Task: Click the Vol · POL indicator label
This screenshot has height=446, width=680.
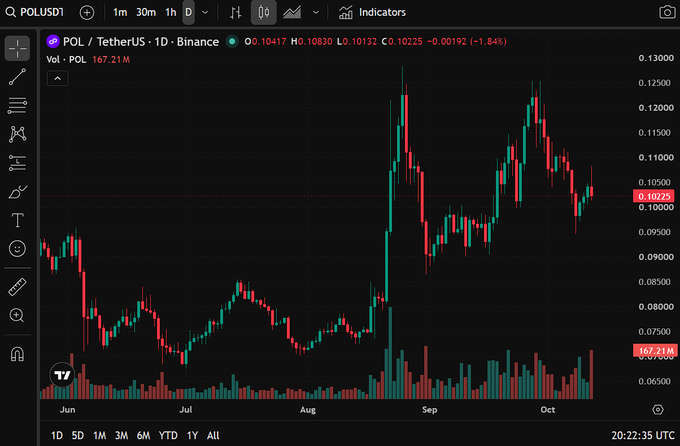Action: tap(66, 59)
